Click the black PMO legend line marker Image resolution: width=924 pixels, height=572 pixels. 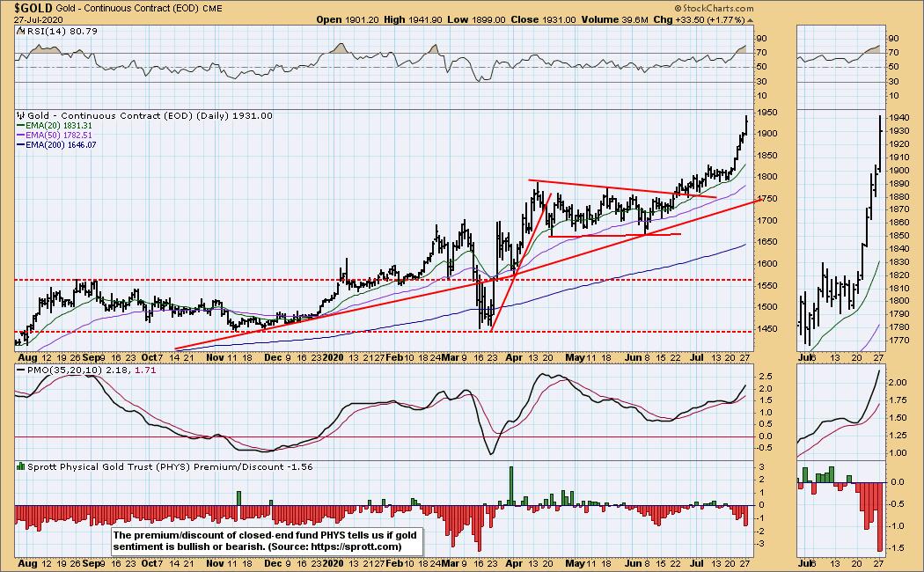pos(20,370)
